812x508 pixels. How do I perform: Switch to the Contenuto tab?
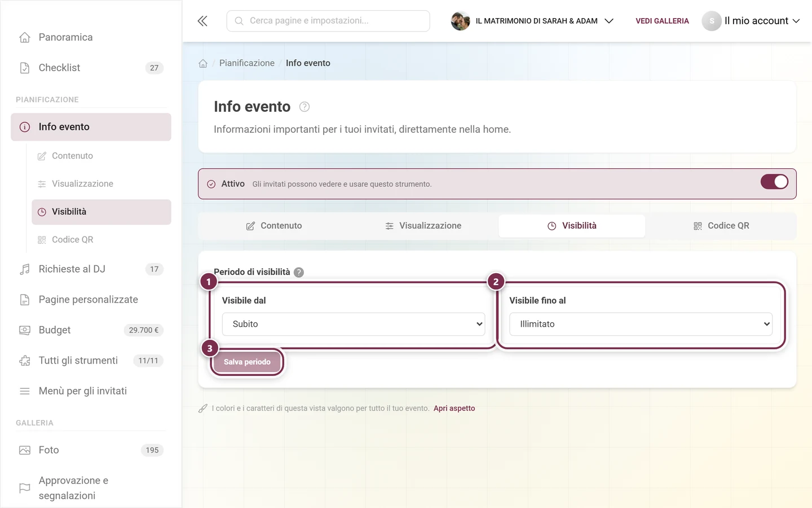coord(274,226)
